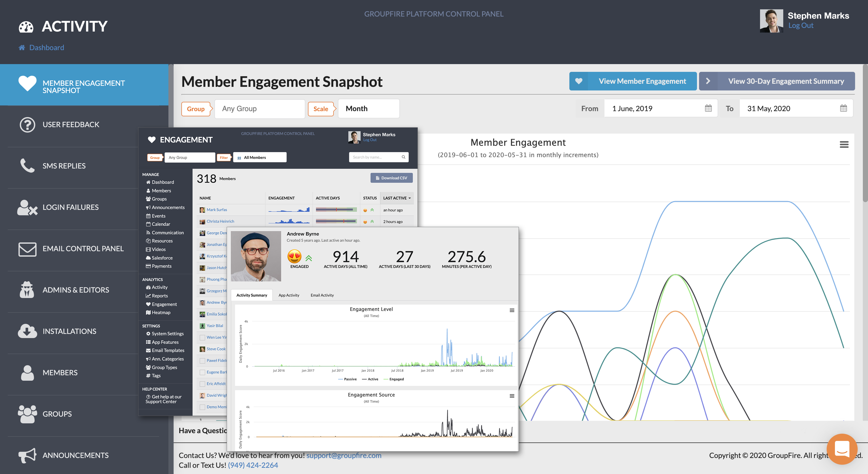Open Get help at Support Center

coord(164,399)
